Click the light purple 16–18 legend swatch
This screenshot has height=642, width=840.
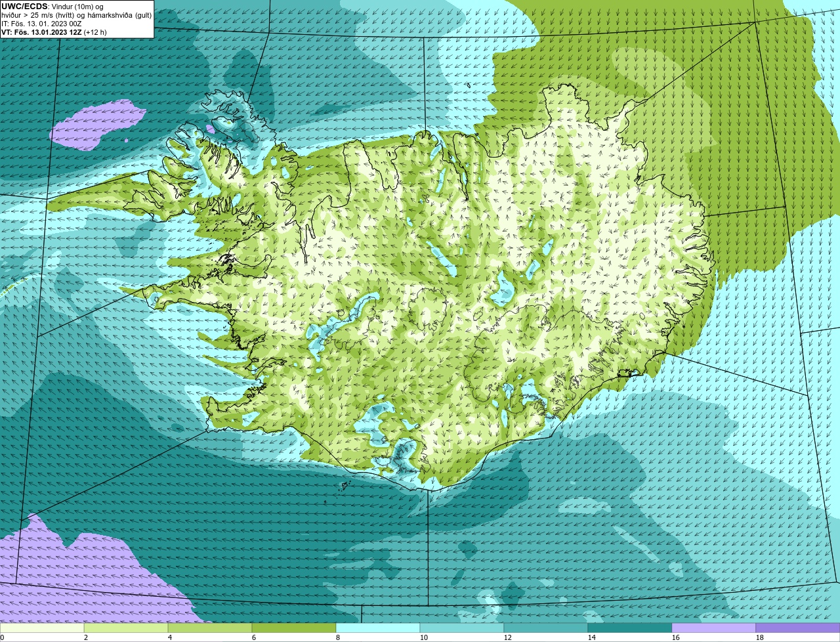point(714,628)
